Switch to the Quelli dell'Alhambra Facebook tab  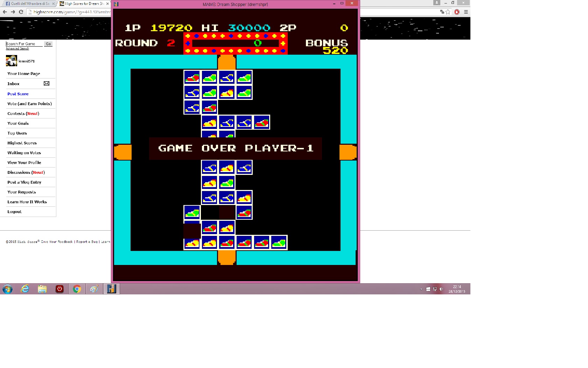click(x=28, y=4)
